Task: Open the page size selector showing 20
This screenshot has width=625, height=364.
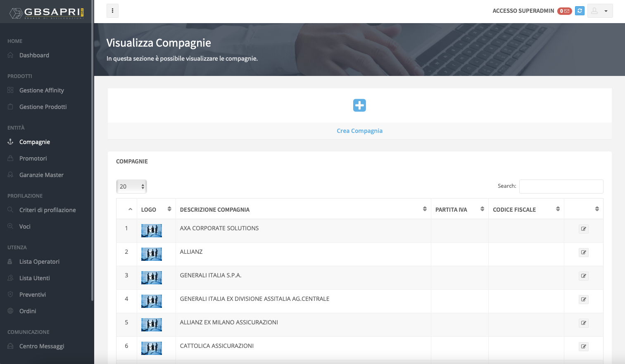Action: (131, 186)
